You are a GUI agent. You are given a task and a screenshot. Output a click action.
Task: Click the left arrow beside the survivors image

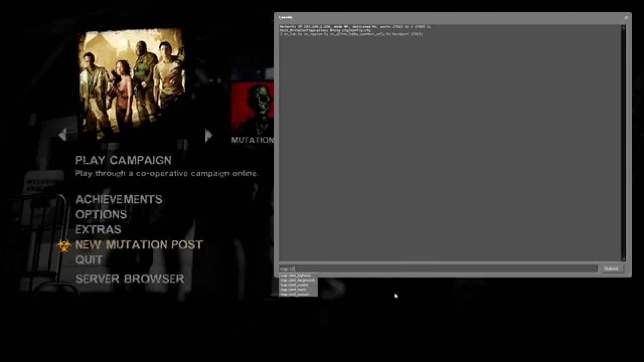pyautogui.click(x=63, y=135)
